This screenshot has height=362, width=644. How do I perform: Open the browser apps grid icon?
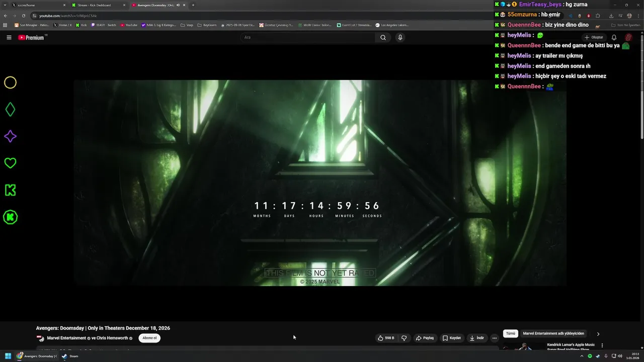coord(6,25)
